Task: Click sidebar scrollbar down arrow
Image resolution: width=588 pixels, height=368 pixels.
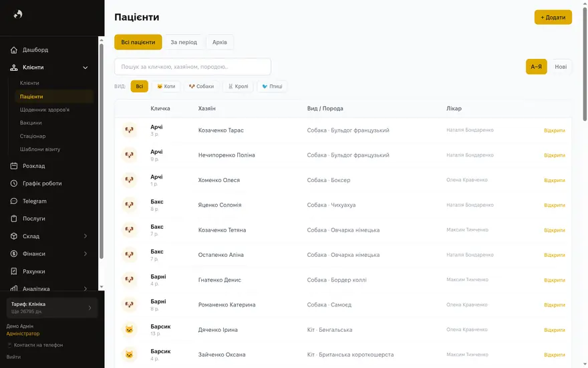Action: tap(102, 287)
